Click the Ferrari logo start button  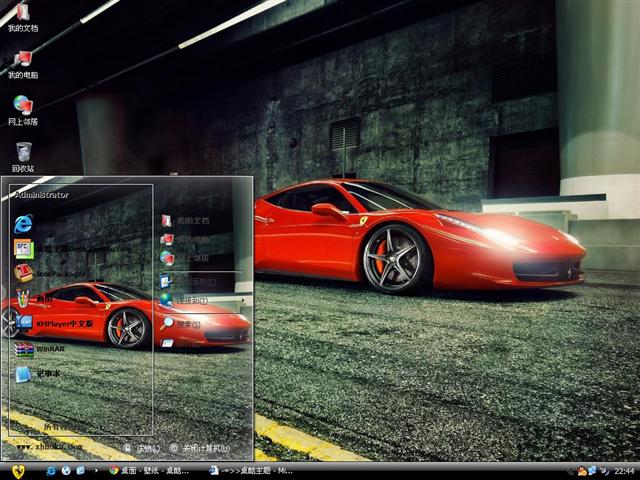tap(18, 470)
